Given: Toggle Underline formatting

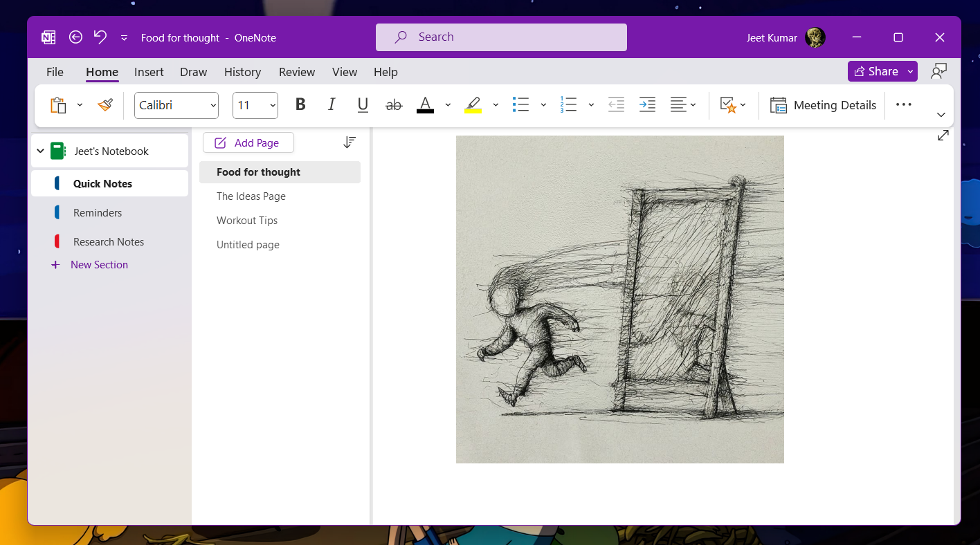Looking at the screenshot, I should (x=363, y=105).
